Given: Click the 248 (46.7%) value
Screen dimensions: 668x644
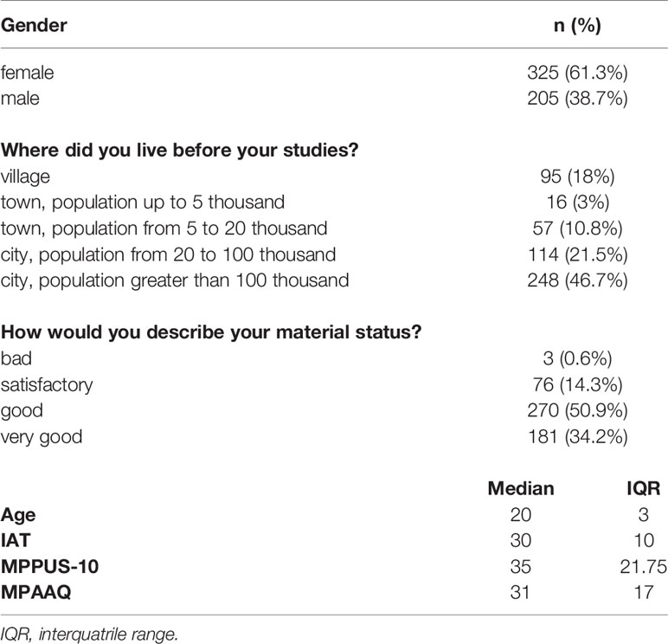Looking at the screenshot, I should pos(577,280).
